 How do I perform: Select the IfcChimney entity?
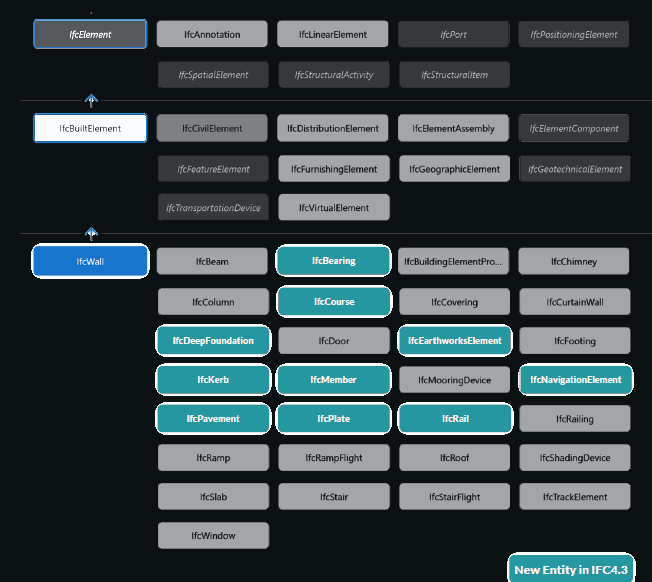574,261
